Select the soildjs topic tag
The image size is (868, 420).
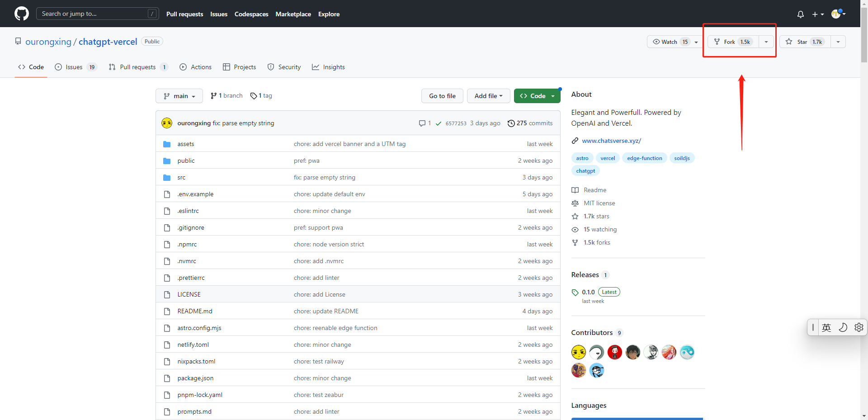pyautogui.click(x=682, y=158)
